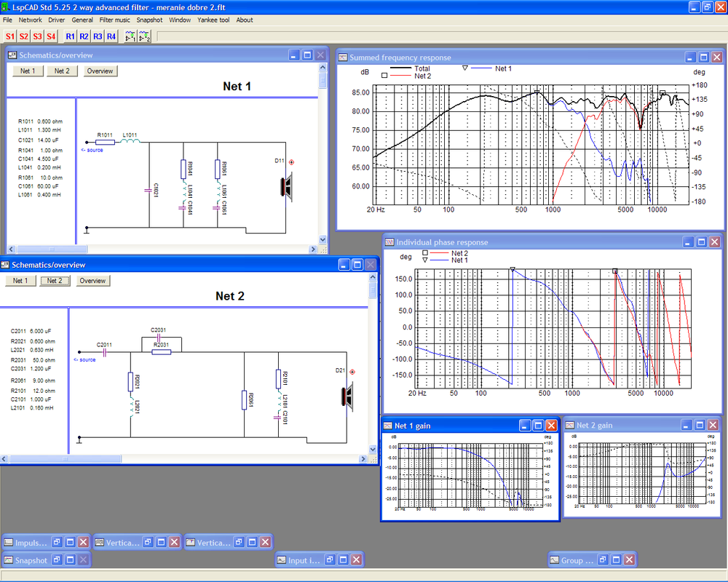Click the red S1 toolbar button
Image resolution: width=728 pixels, height=582 pixels.
click(x=9, y=36)
